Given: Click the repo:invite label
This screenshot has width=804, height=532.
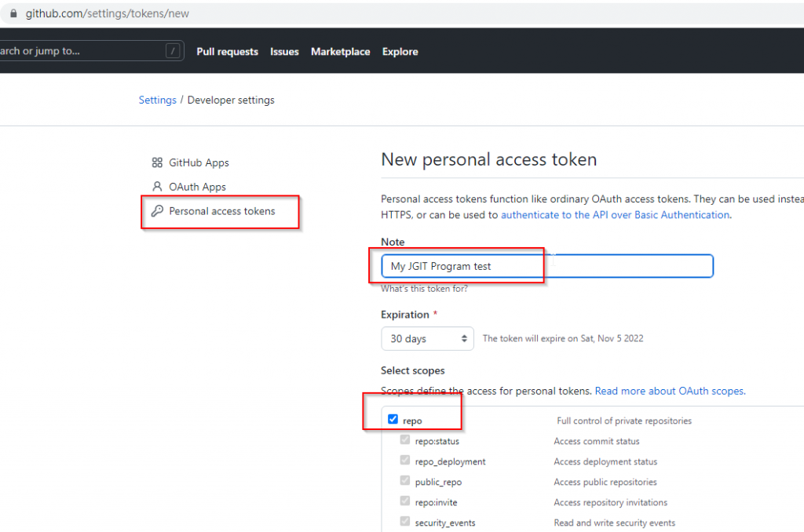Looking at the screenshot, I should click(436, 502).
